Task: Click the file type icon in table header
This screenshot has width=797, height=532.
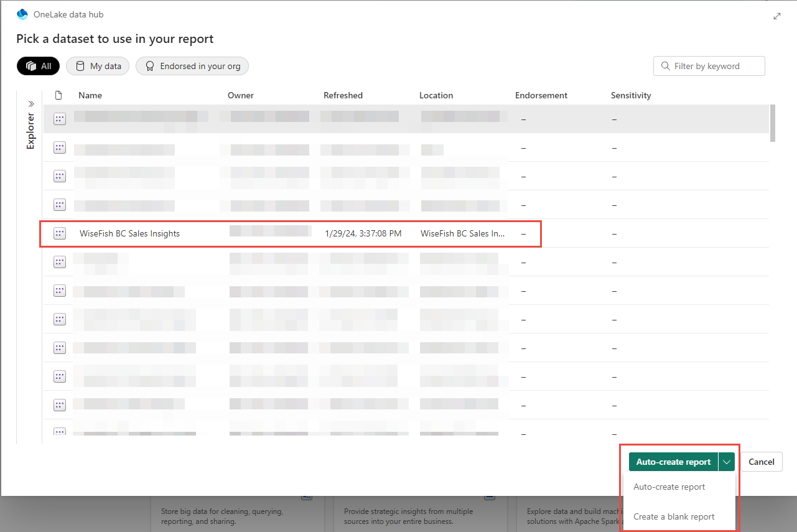Action: pos(58,95)
